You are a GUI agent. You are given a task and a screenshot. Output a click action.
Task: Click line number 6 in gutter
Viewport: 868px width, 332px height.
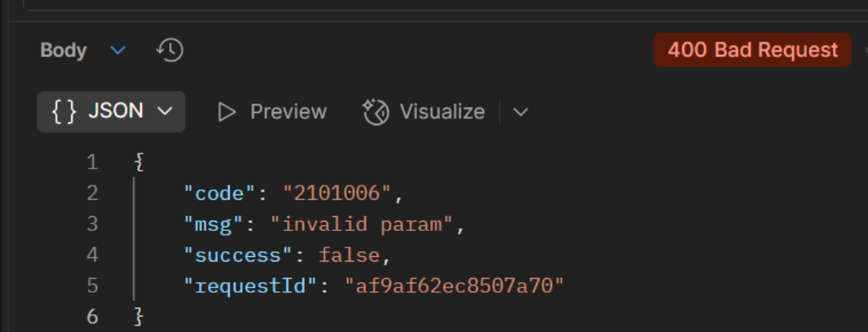pyautogui.click(x=92, y=317)
